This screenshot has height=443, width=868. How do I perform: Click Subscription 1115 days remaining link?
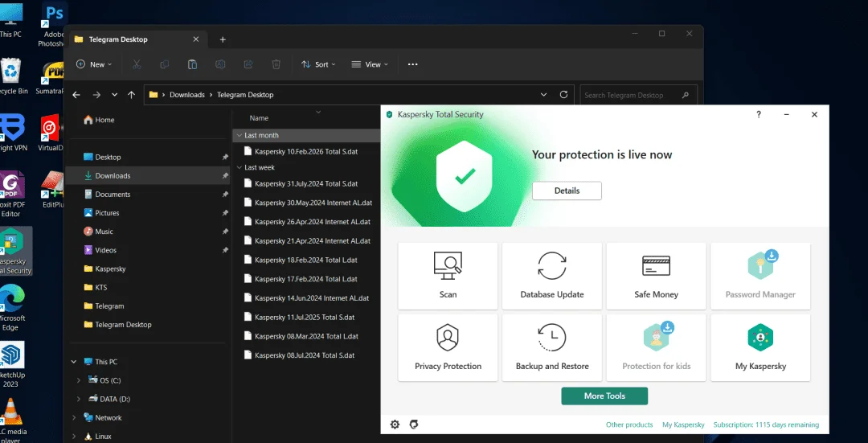(x=766, y=425)
